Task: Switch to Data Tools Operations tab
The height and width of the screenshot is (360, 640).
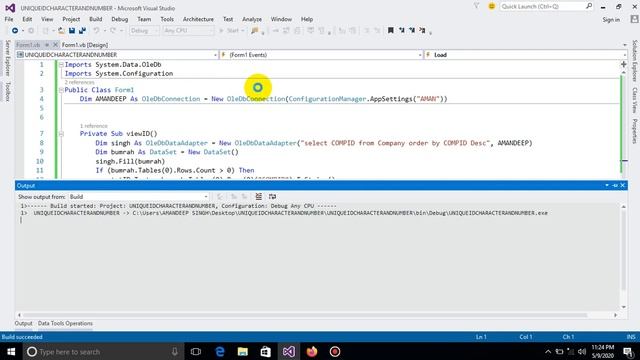Action: [65, 323]
